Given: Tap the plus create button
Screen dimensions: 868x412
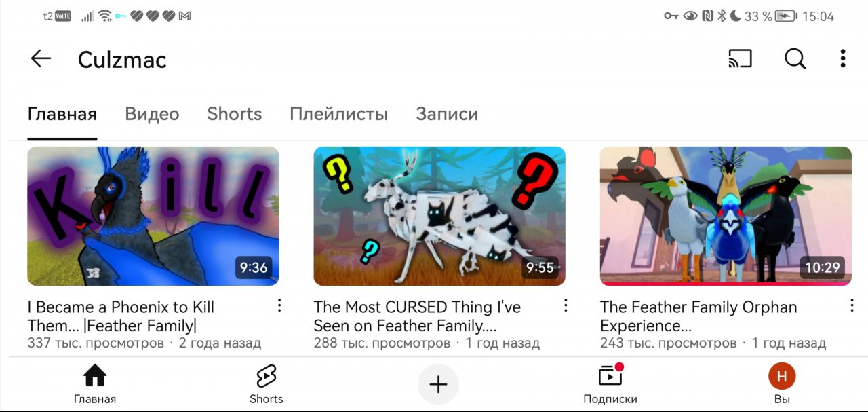Looking at the screenshot, I should [438, 385].
